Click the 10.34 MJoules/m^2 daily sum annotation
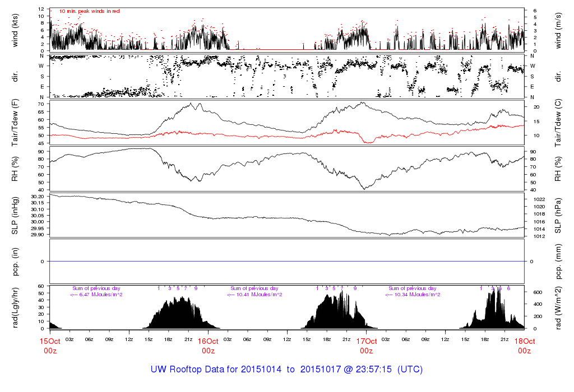Screen dimensions: 574x392 (414, 295)
